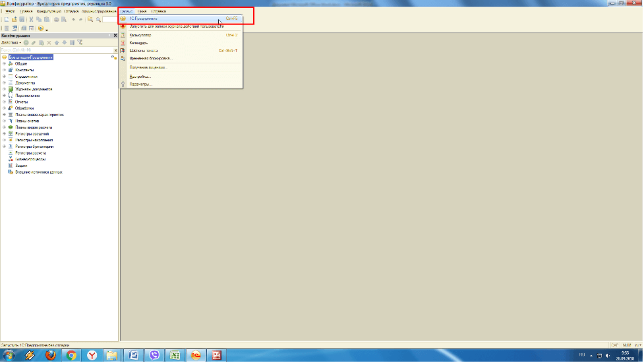The width and height of the screenshot is (644, 363).
Task: Select Календарь from the Сервис menu
Action: [x=138, y=43]
